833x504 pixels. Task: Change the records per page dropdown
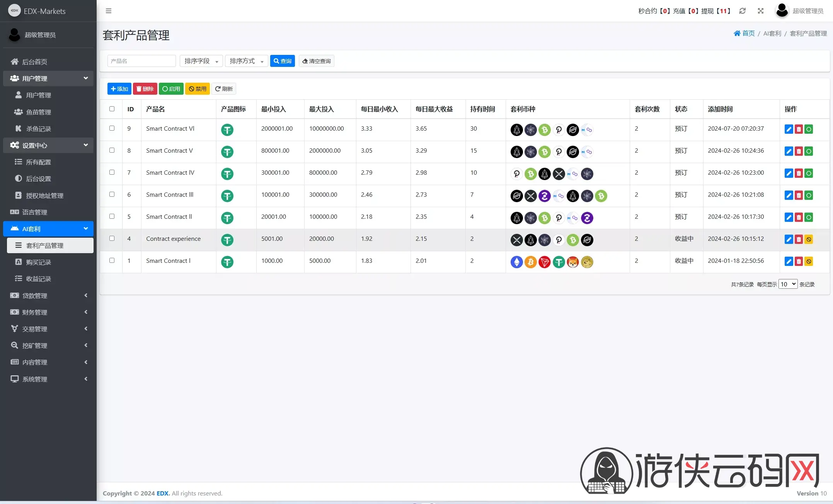[788, 284]
